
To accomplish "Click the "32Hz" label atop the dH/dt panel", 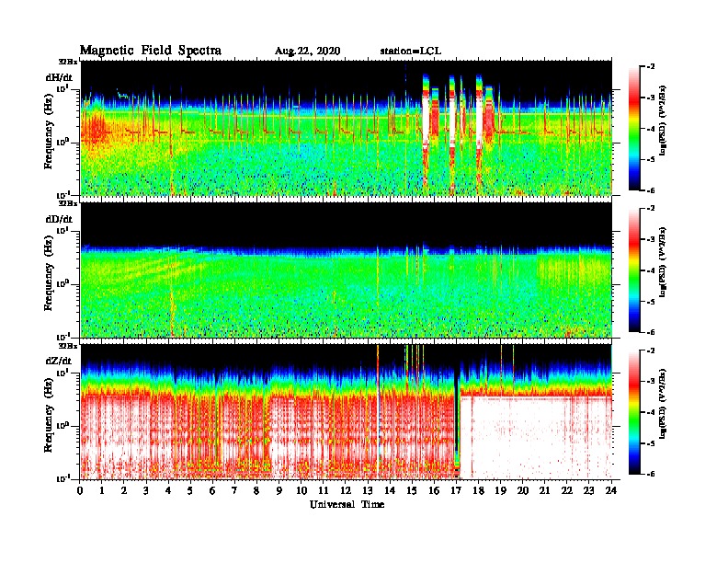I will pyautogui.click(x=68, y=62).
